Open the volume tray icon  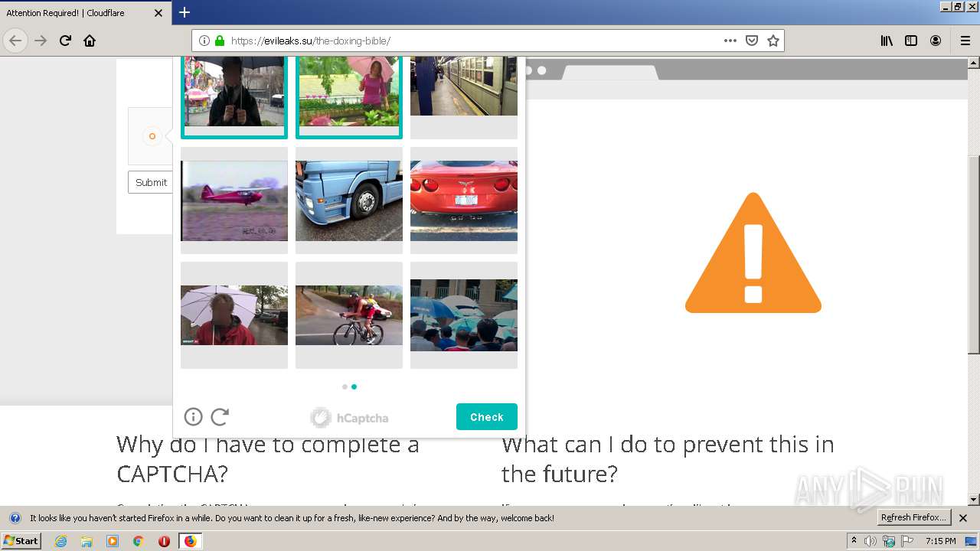coord(871,541)
